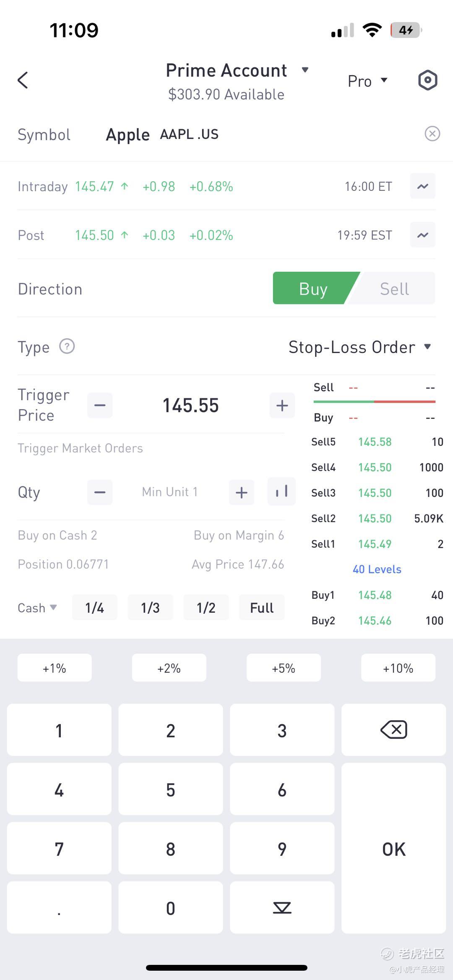Open the Post-market chart icon
This screenshot has width=453, height=980.
422,235
